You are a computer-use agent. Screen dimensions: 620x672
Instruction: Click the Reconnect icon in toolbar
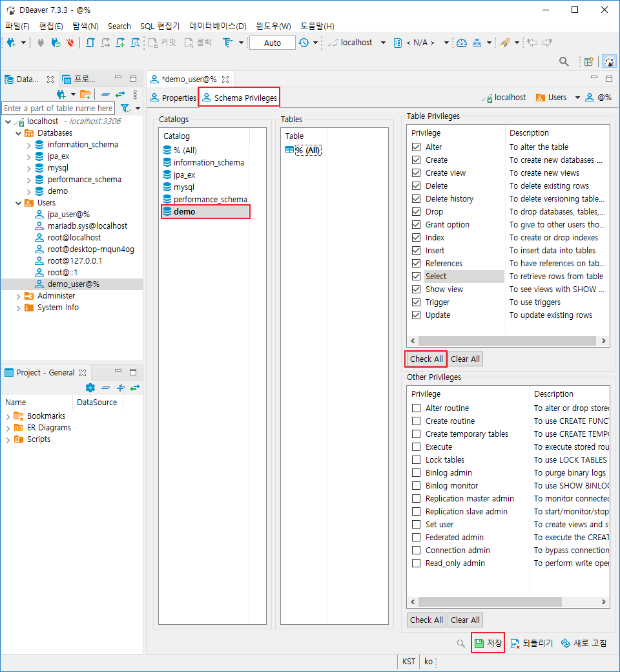56,43
